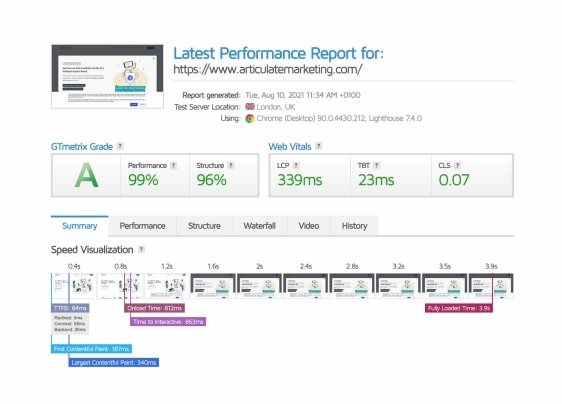Click the 339ms LCP value
Image resolution: width=562 pixels, height=404 pixels.
(x=300, y=180)
